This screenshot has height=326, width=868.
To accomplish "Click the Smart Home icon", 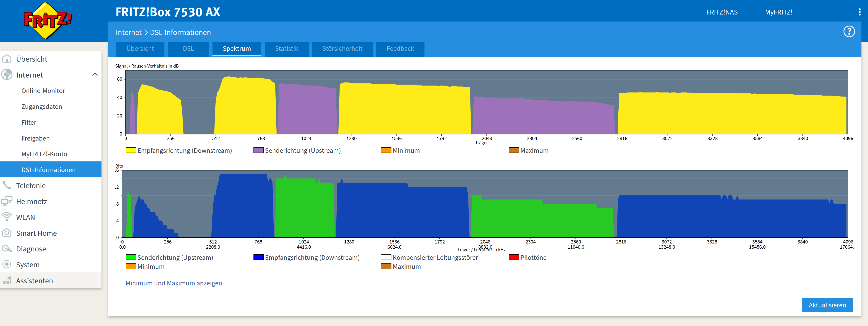I will point(7,233).
